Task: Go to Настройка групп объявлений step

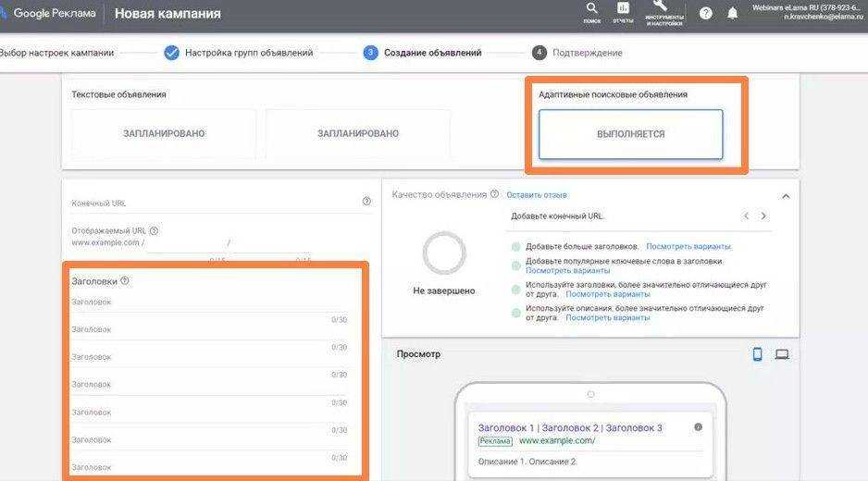Action: click(x=248, y=53)
